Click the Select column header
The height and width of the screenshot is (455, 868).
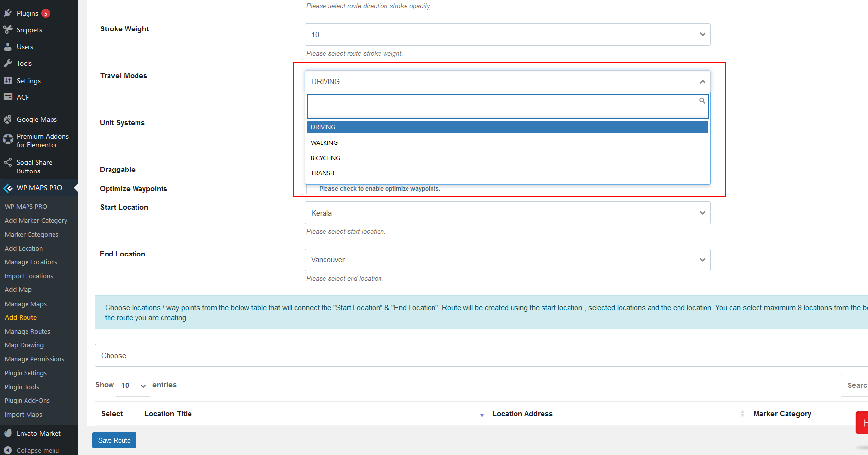(112, 414)
